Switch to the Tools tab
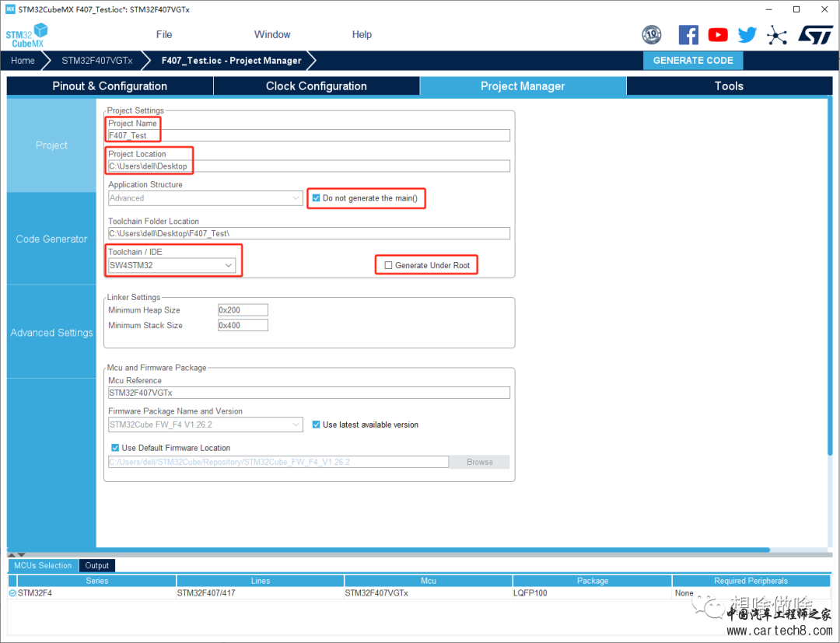Viewport: 840px width, 643px height. pyautogui.click(x=729, y=86)
